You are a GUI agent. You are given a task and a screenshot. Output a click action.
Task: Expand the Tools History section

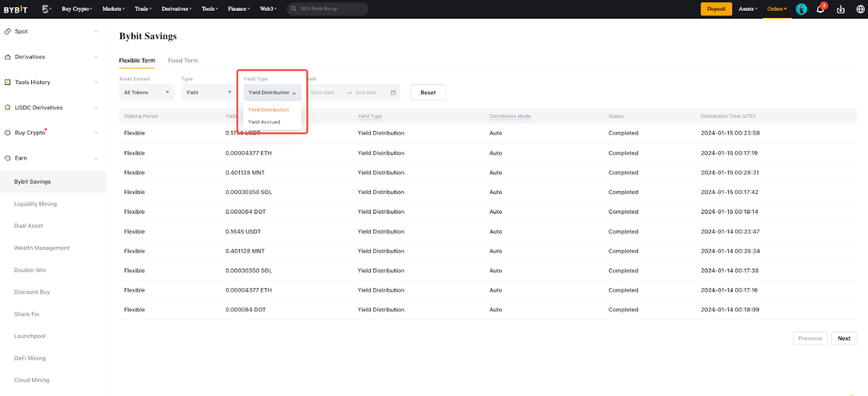pos(96,82)
